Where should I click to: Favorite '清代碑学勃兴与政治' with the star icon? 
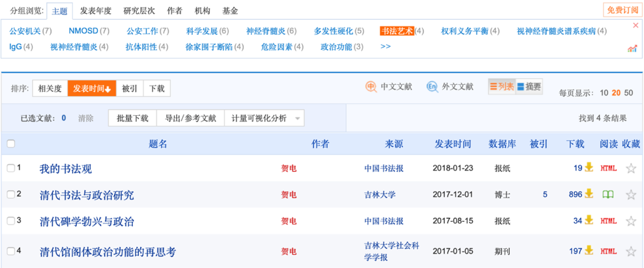click(631, 221)
